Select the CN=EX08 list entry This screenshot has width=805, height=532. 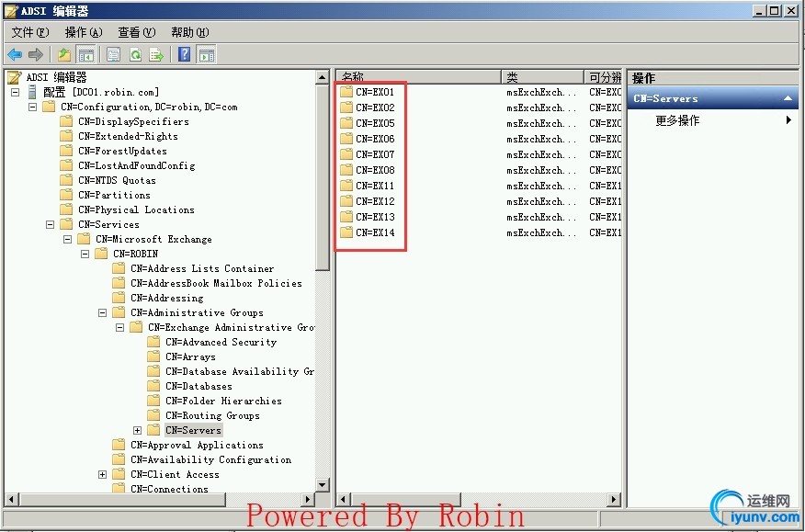[x=375, y=170]
